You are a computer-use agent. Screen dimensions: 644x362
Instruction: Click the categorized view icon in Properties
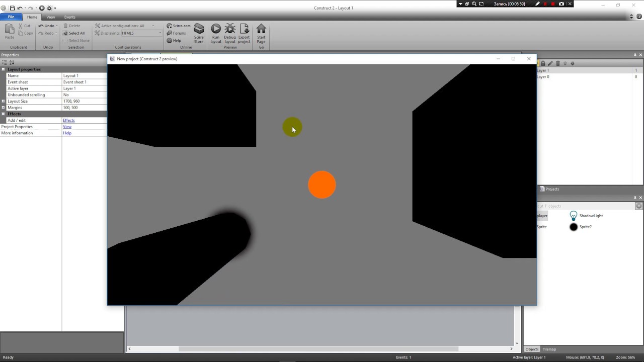(4, 62)
